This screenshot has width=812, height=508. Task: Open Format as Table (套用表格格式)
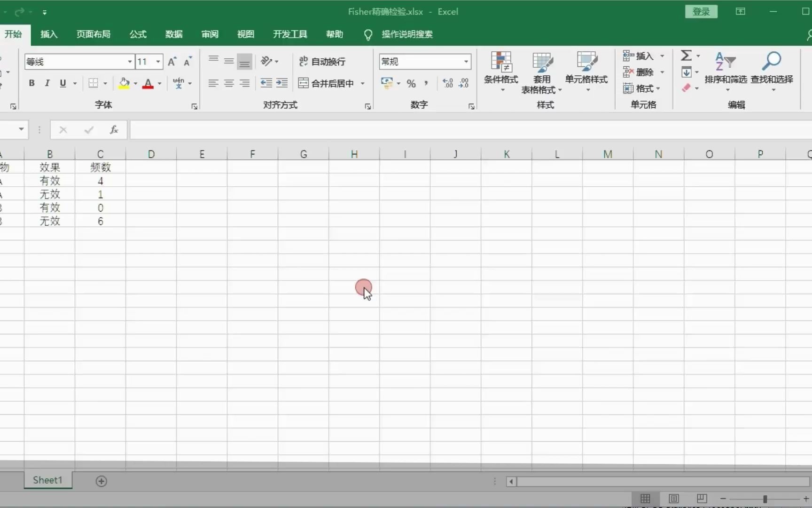click(542, 72)
